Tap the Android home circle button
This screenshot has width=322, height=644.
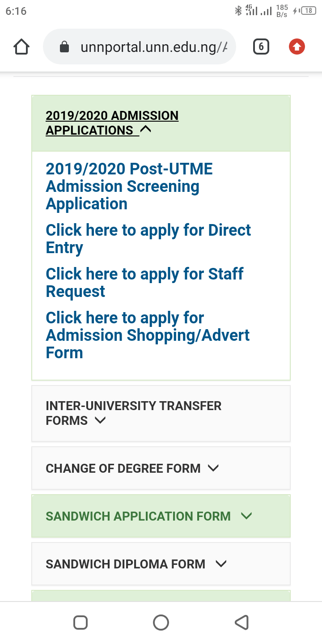tap(161, 623)
